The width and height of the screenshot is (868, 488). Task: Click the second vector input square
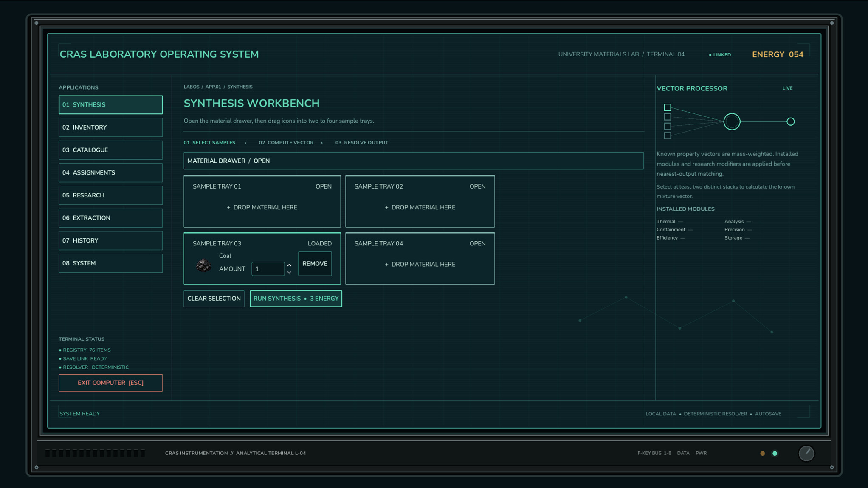(667, 117)
